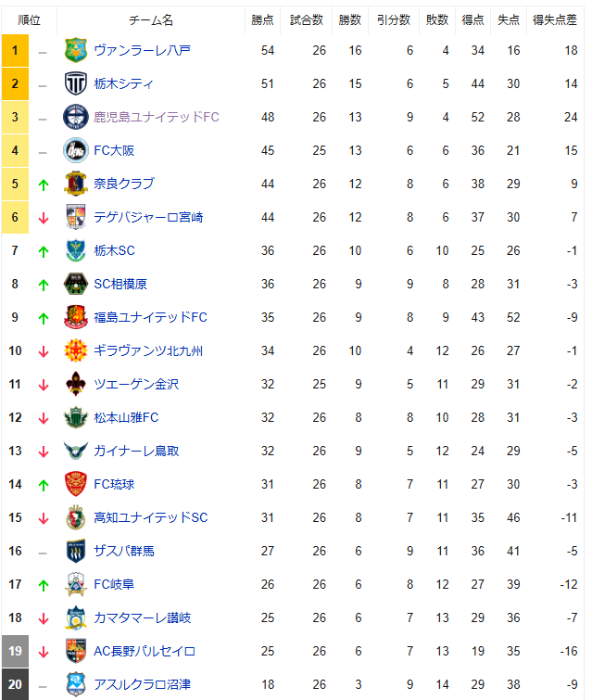The width and height of the screenshot is (592, 700).
Task: Click the FC大阪 round logo
Action: click(75, 150)
